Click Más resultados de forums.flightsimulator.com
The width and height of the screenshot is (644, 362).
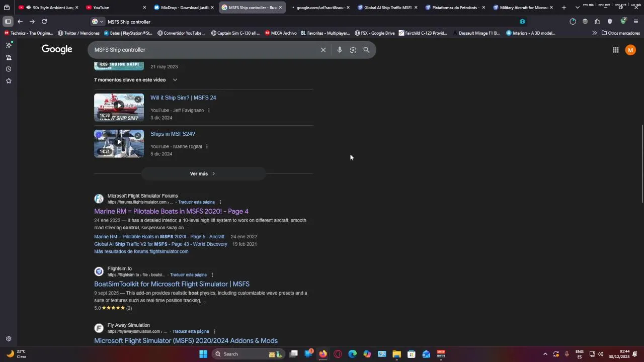click(x=141, y=252)
